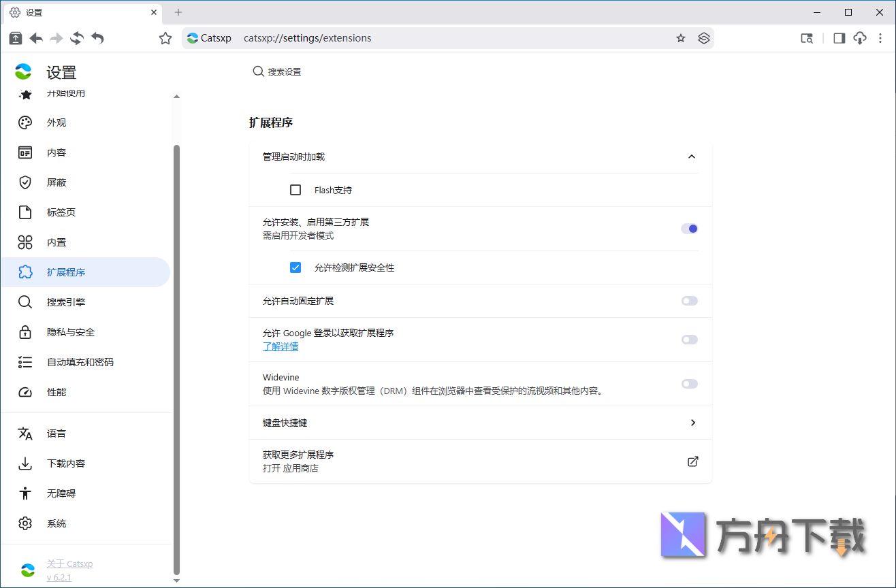Viewport: 896px width, 588px height.
Task: Uncheck 允许检测扩展安全性
Action: (295, 267)
